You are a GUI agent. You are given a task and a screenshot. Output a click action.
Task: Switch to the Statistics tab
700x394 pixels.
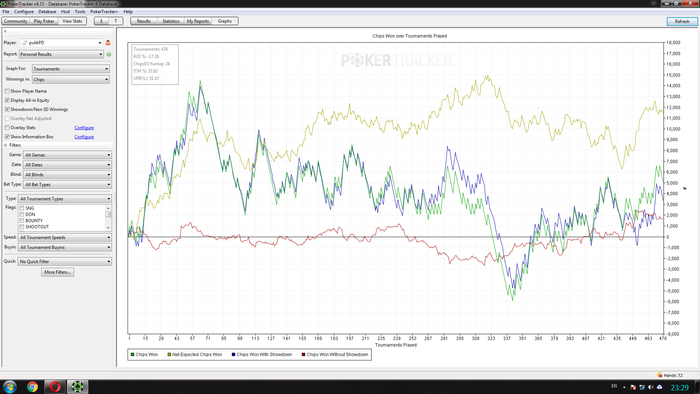(171, 21)
